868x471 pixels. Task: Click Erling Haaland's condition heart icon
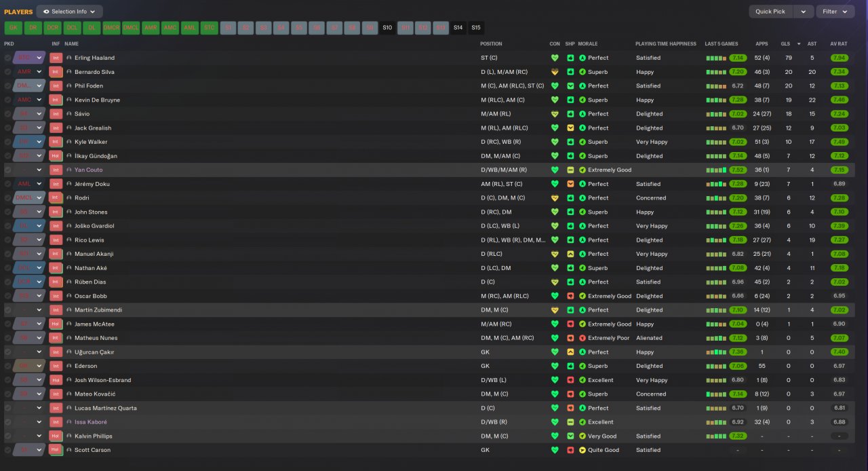pos(555,58)
